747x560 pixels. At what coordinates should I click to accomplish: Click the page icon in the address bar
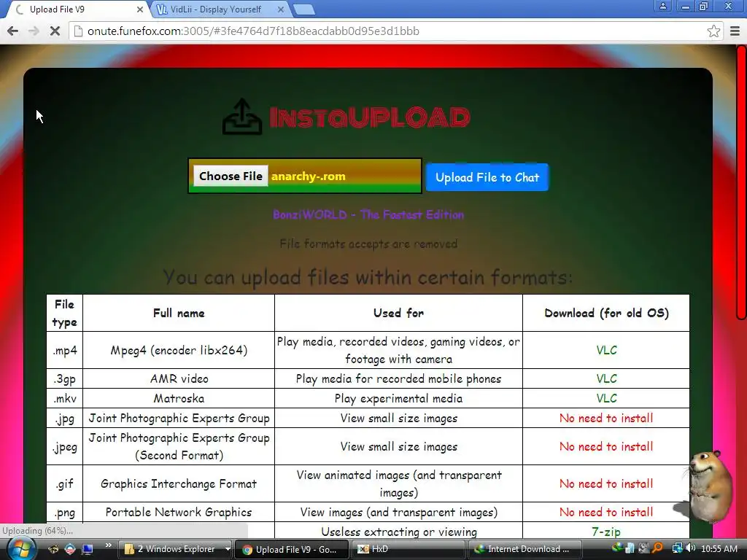click(x=79, y=31)
